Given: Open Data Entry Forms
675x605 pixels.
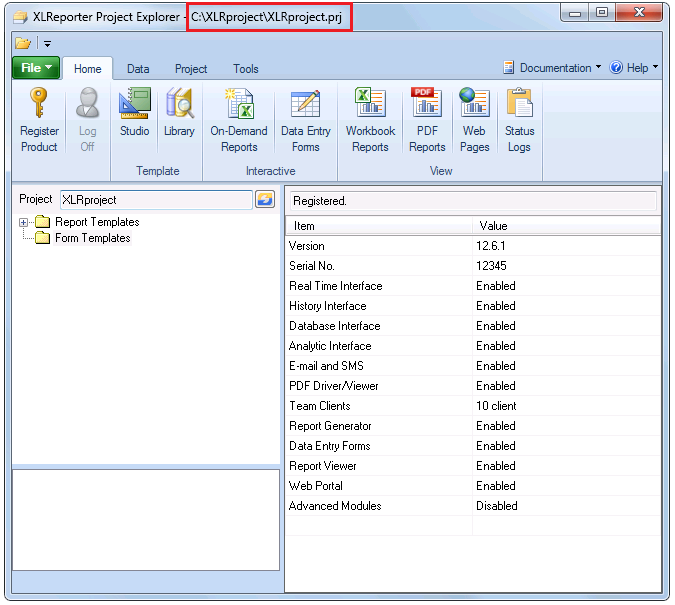Looking at the screenshot, I should pyautogui.click(x=306, y=120).
